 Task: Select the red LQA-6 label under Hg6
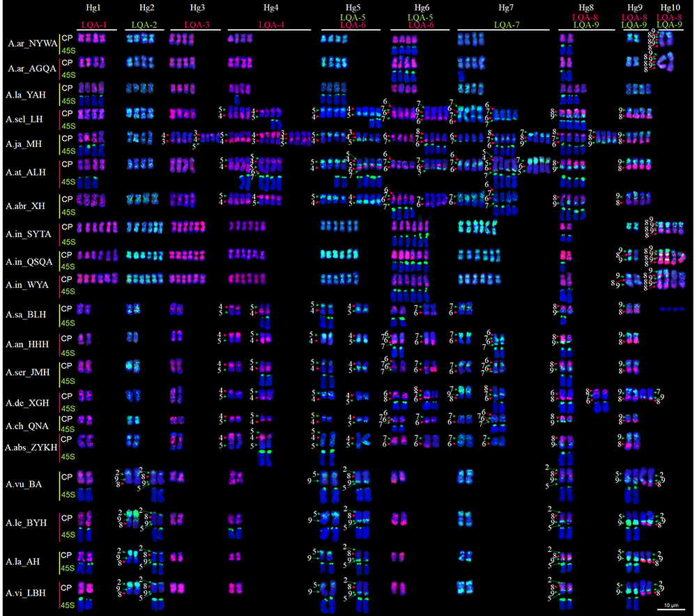point(420,25)
